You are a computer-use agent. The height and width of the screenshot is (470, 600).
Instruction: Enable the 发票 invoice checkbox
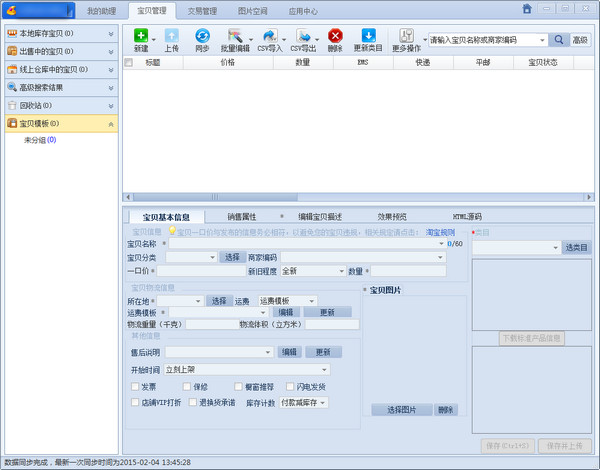coord(135,386)
